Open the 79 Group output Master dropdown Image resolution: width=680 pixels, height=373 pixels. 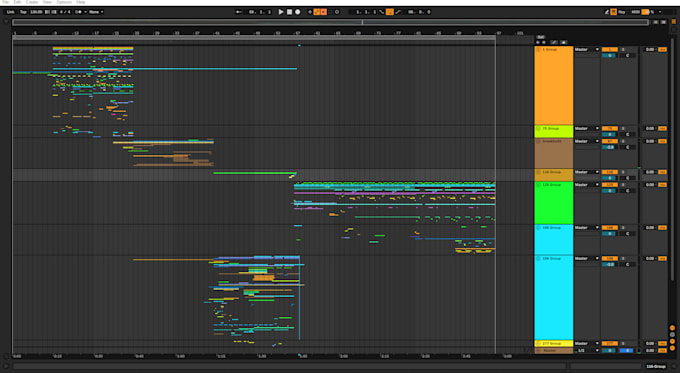click(587, 128)
